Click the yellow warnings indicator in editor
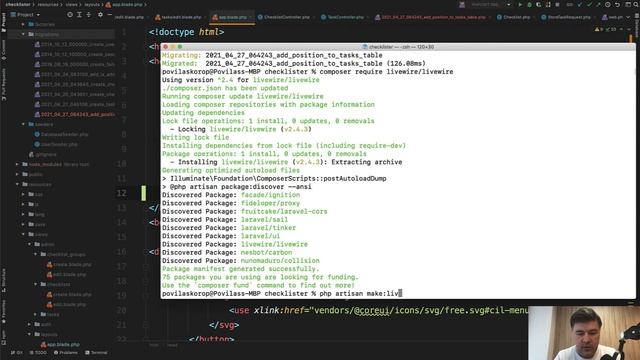This screenshot has height=360, width=640. click(599, 29)
